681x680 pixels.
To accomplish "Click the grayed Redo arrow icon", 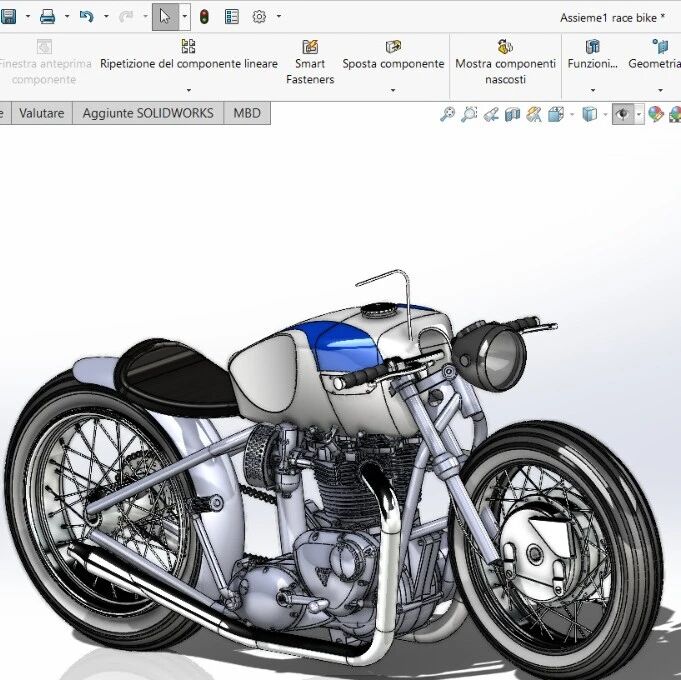I will coord(126,17).
